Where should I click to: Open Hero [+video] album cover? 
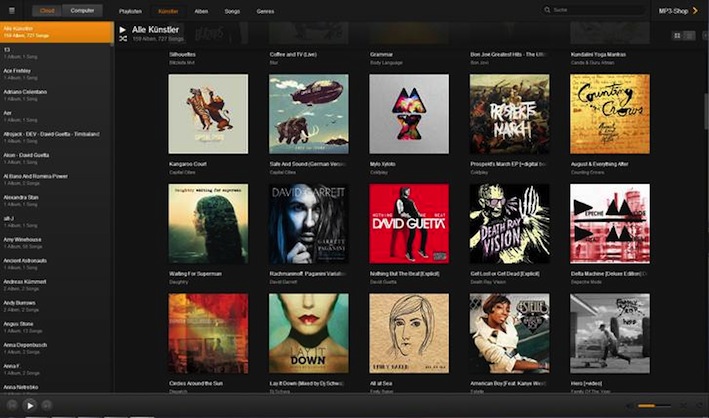(x=610, y=333)
